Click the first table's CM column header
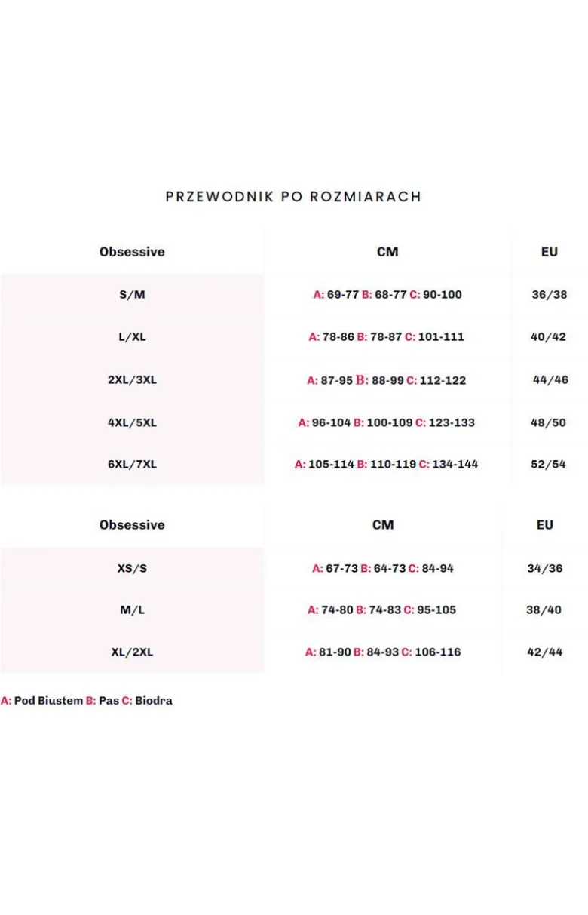588x915 pixels. 387,252
